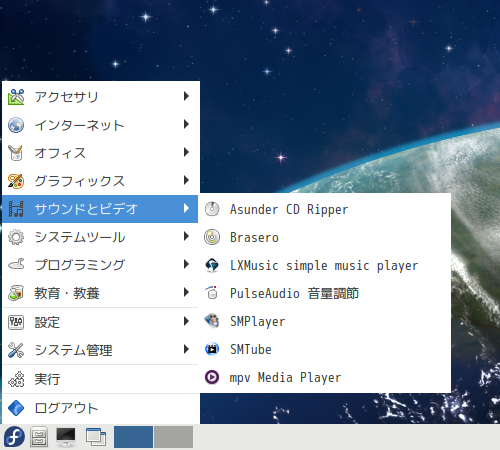Select the システム管理 label
Screen dimensions: 500x450
coord(74,350)
